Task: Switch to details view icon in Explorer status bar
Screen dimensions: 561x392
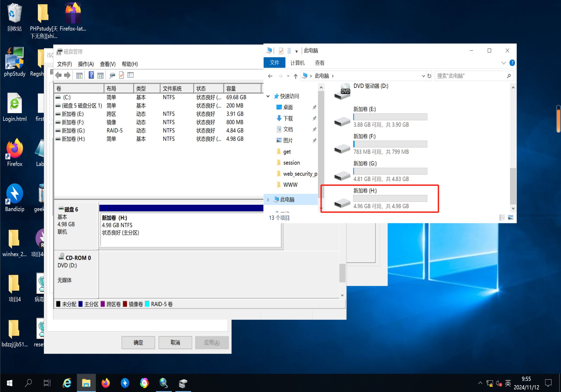Action: (502, 218)
